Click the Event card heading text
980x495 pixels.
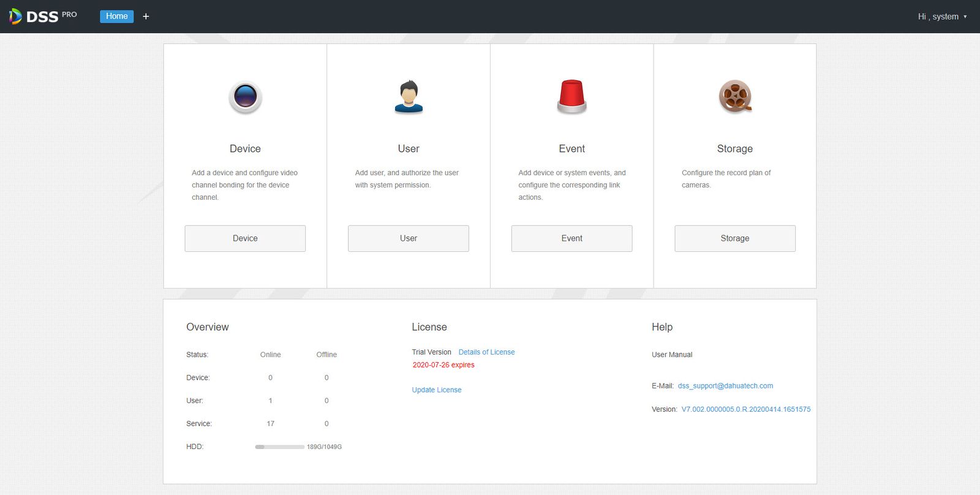tap(572, 149)
